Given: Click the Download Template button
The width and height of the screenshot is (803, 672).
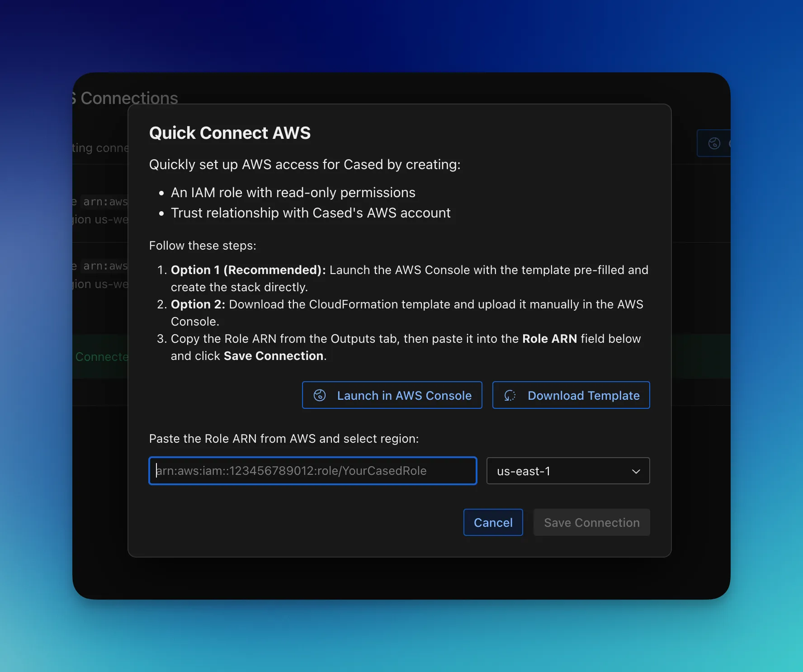Looking at the screenshot, I should (571, 395).
